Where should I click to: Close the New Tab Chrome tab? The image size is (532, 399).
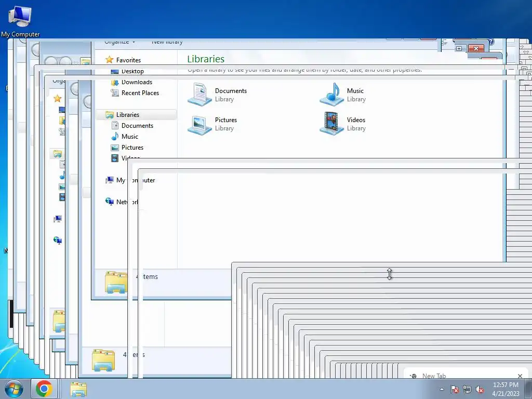[520, 376]
